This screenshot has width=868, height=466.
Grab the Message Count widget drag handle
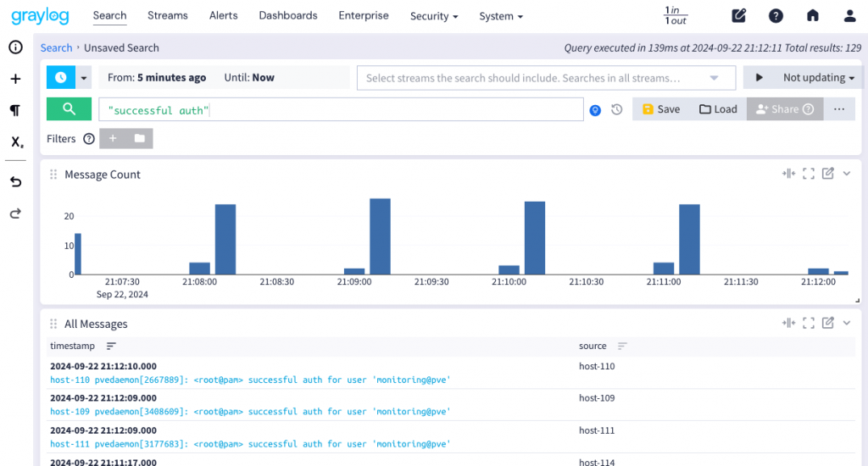tap(53, 175)
